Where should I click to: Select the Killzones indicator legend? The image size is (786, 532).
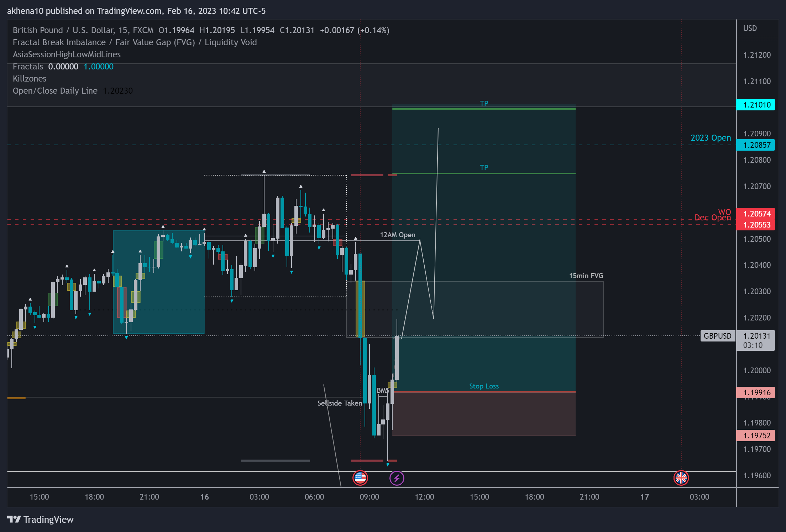(30, 79)
